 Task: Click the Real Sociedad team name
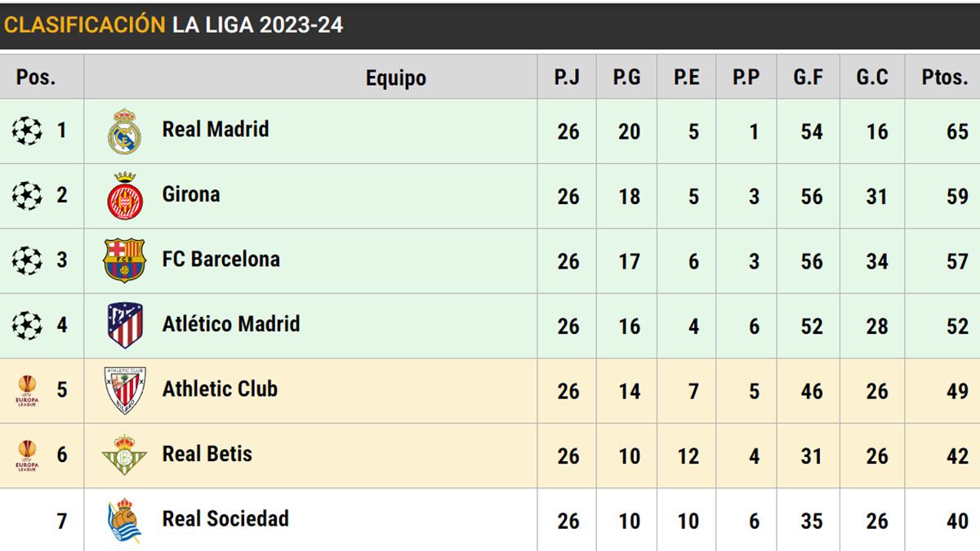click(225, 518)
